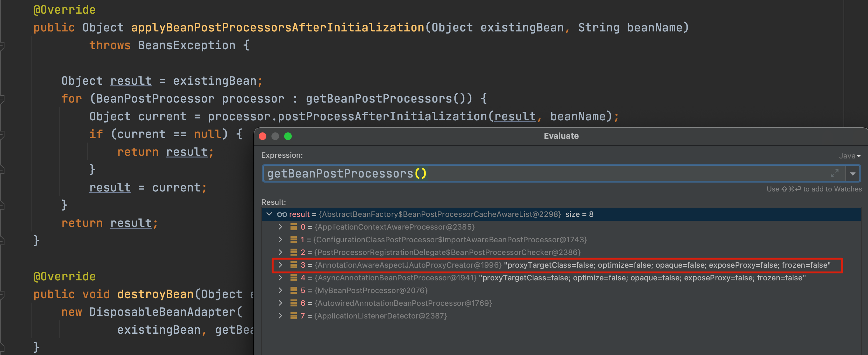
Task: Open the expression history dropdown
Action: [x=852, y=174]
